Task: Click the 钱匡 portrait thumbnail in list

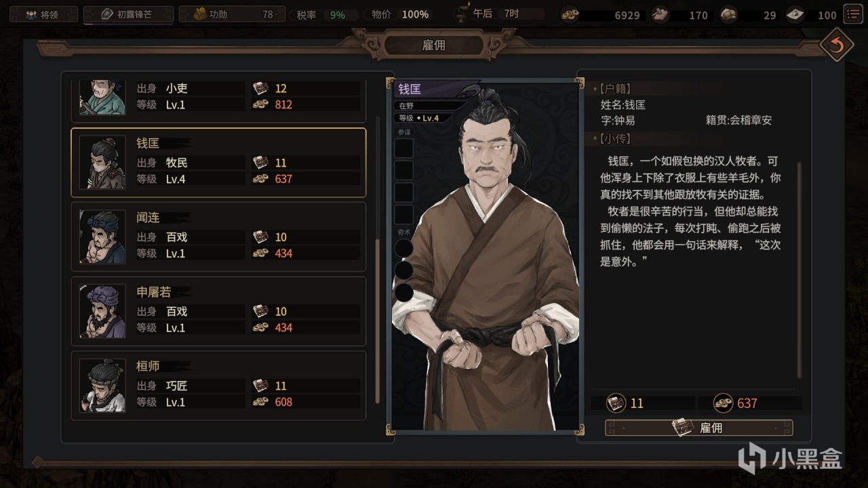Action: [x=102, y=163]
